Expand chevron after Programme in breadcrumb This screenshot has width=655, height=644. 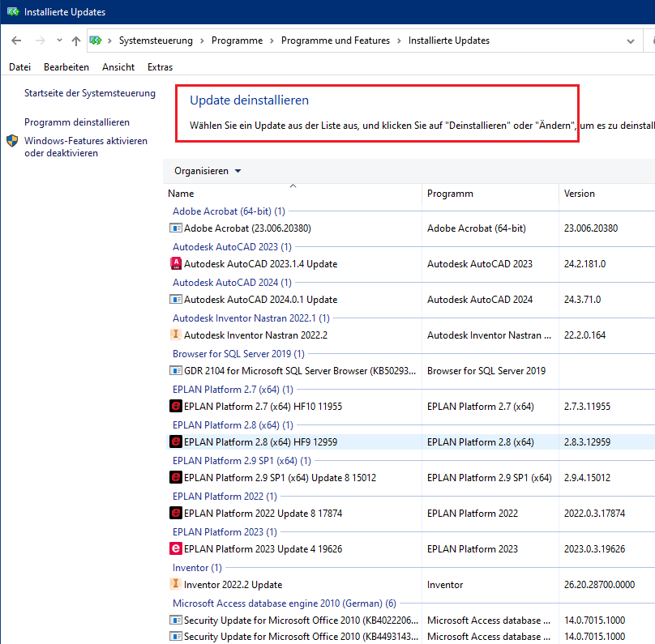click(272, 41)
